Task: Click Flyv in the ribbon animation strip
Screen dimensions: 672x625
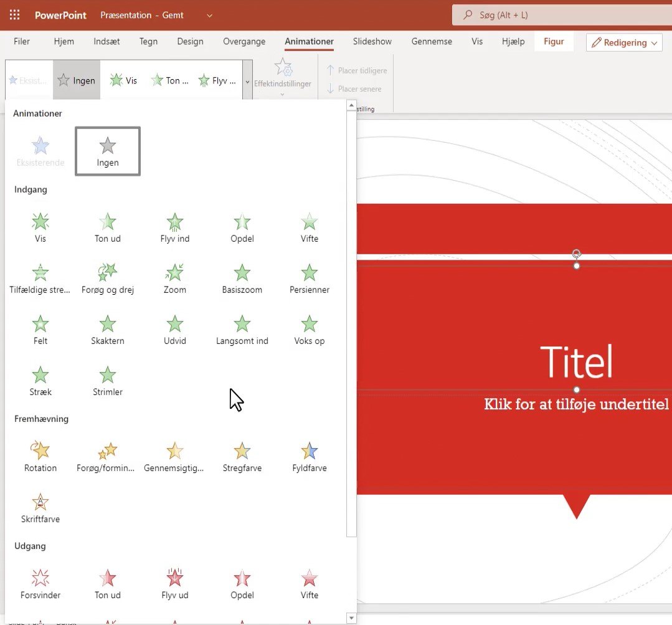Action: 217,80
